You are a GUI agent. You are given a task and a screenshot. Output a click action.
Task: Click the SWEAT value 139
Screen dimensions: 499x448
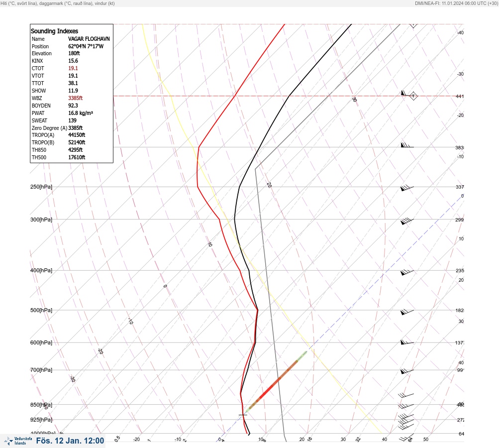pos(72,120)
